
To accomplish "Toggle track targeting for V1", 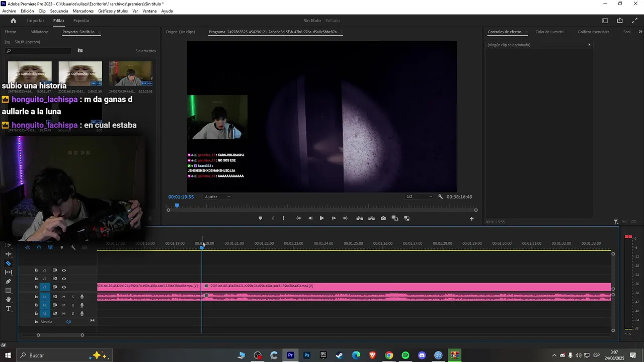I will tap(44, 287).
